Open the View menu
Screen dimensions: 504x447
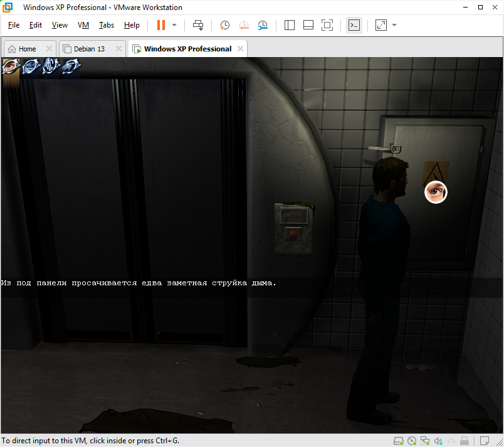(60, 25)
